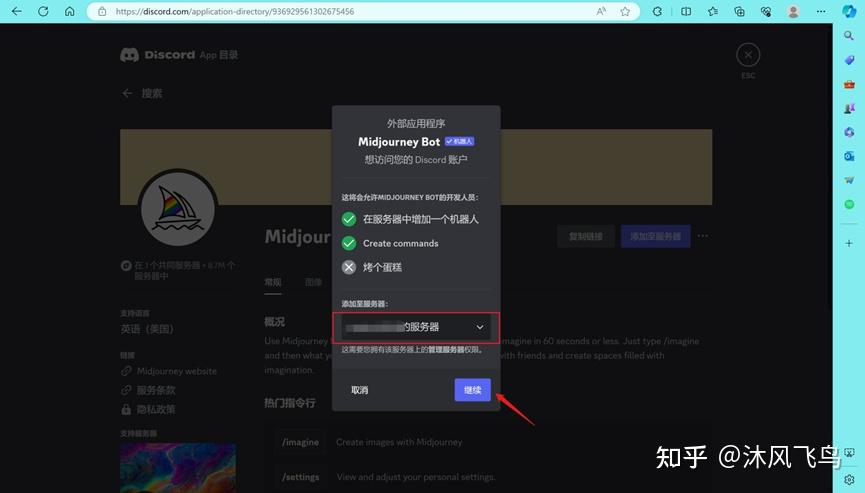This screenshot has width=865, height=493.
Task: Open the browser home page icon
Action: pos(70,11)
